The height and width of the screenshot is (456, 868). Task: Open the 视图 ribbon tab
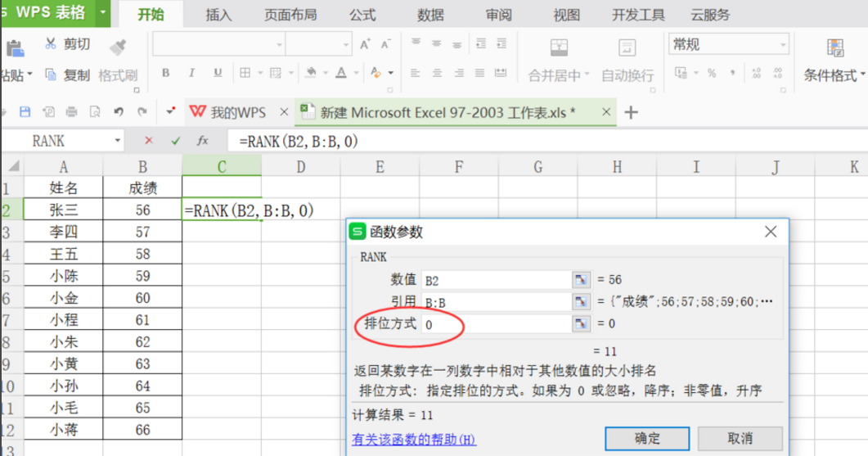pyautogui.click(x=566, y=15)
